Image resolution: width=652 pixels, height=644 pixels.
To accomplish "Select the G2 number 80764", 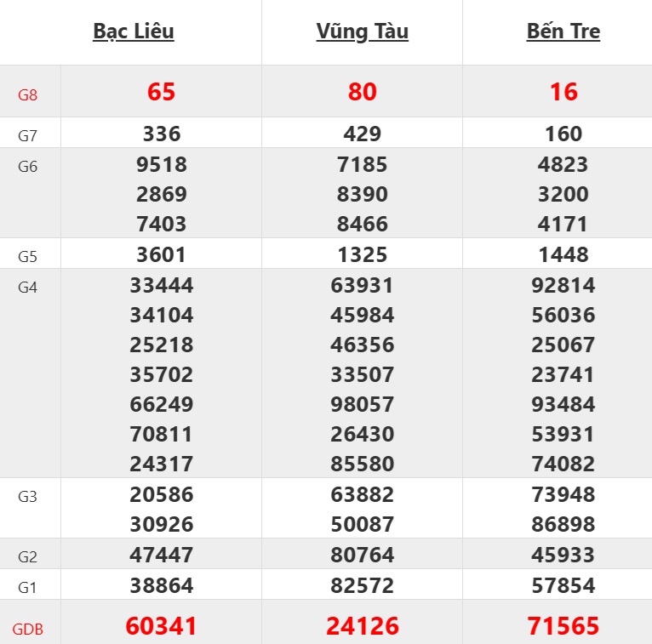I will 362,555.
